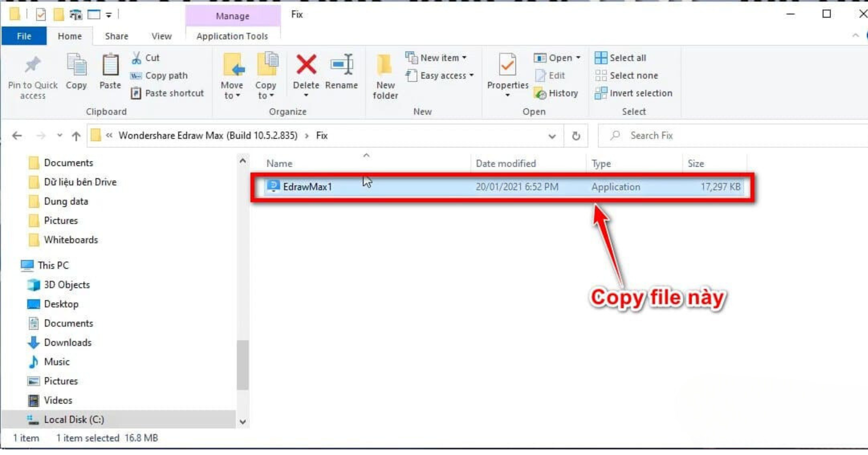Click Pin to Quick access icon
Screen dimensions: 868x455
[33, 65]
